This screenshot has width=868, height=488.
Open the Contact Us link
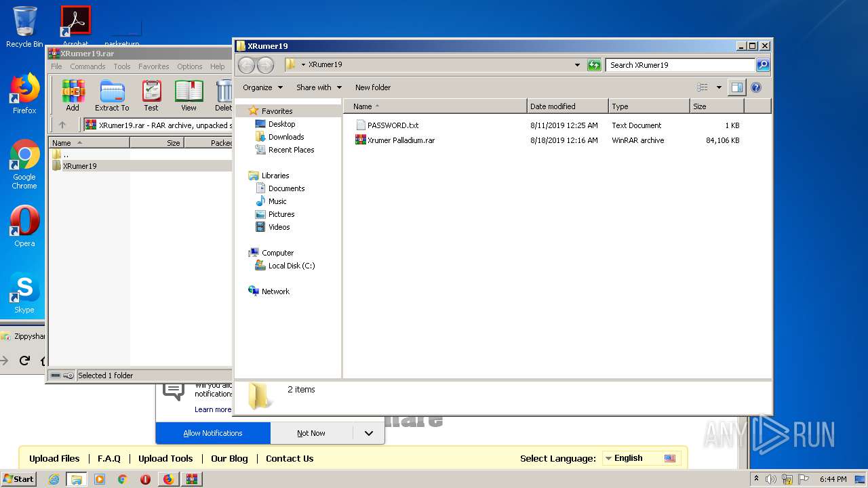coord(290,458)
